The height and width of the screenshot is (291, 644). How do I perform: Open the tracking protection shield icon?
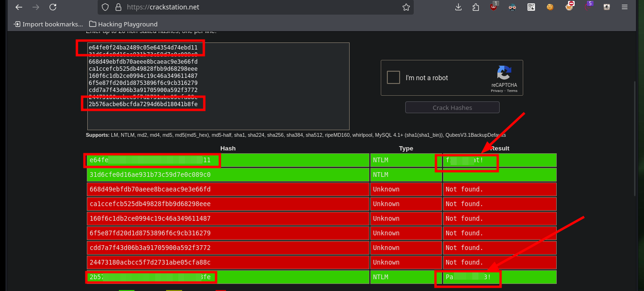pyautogui.click(x=105, y=7)
